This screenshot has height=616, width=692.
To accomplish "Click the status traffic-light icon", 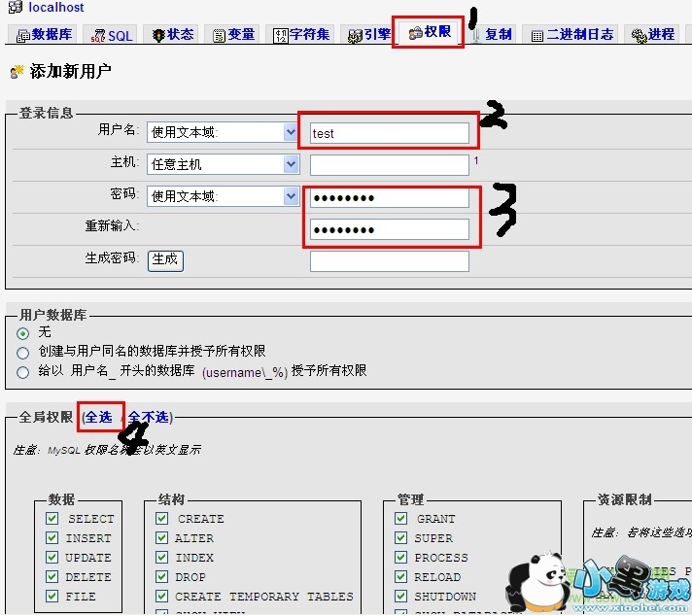I will [158, 35].
